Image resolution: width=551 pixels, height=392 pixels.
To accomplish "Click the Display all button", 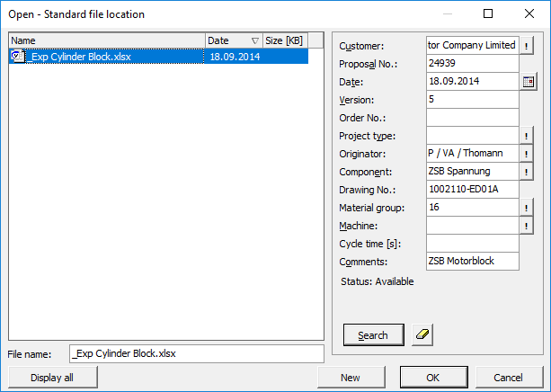I will [x=51, y=378].
